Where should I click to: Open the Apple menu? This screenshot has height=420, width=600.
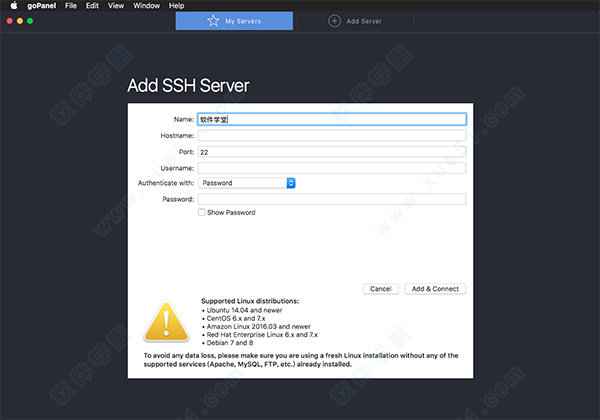(14, 5)
